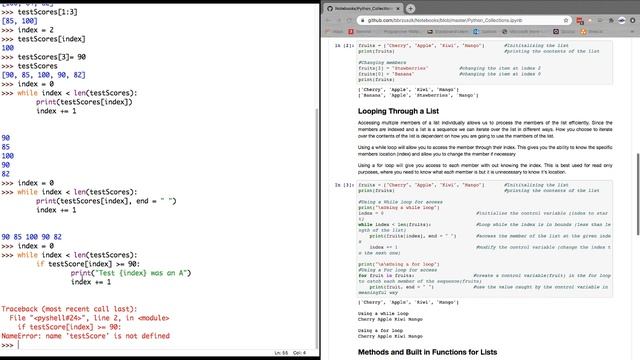The height and width of the screenshot is (360, 640).
Task: Select the Notebooks/Python_Collections browser tab
Action: [x=364, y=8]
